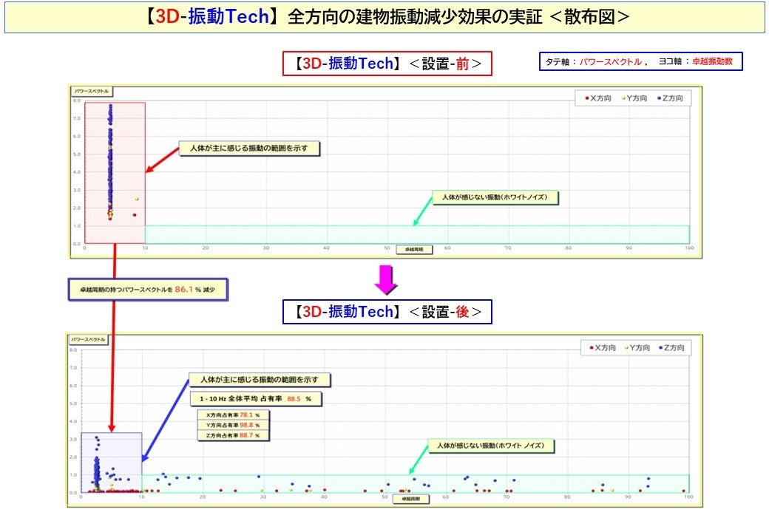Select X方向 legend entry in 設置-前 chart

tap(598, 98)
